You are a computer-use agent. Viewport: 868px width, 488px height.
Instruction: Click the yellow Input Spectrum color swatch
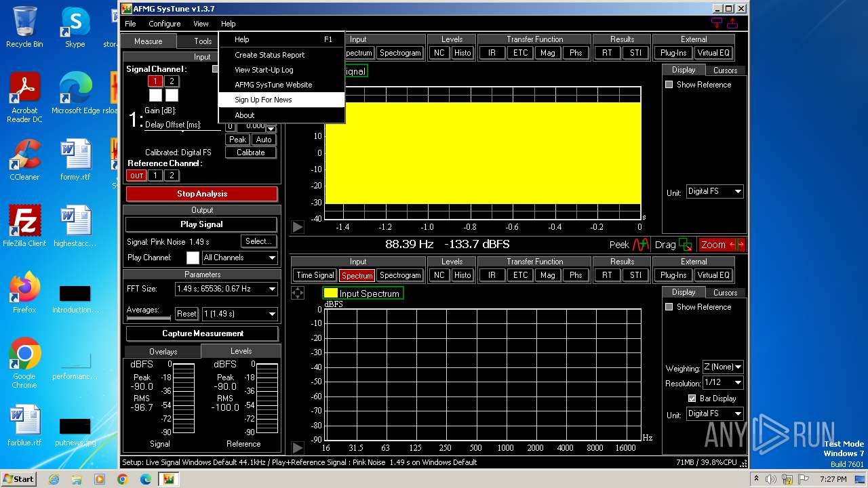pos(330,293)
